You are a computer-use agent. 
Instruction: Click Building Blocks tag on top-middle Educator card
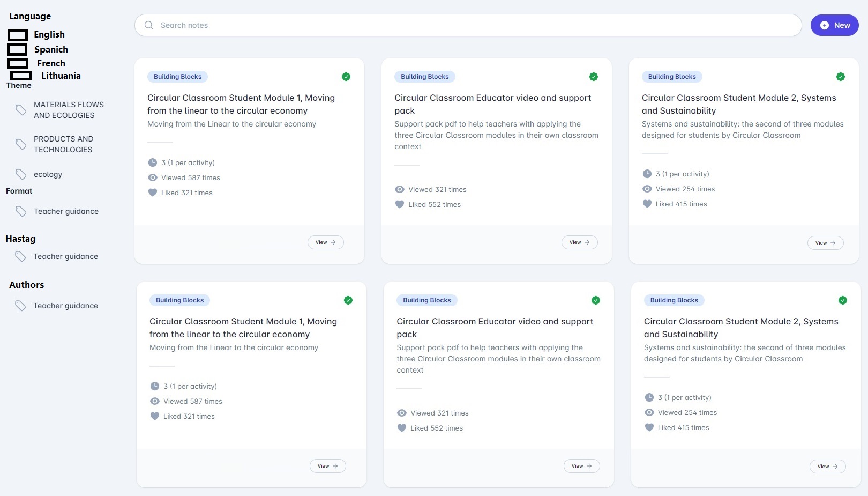pyautogui.click(x=424, y=77)
